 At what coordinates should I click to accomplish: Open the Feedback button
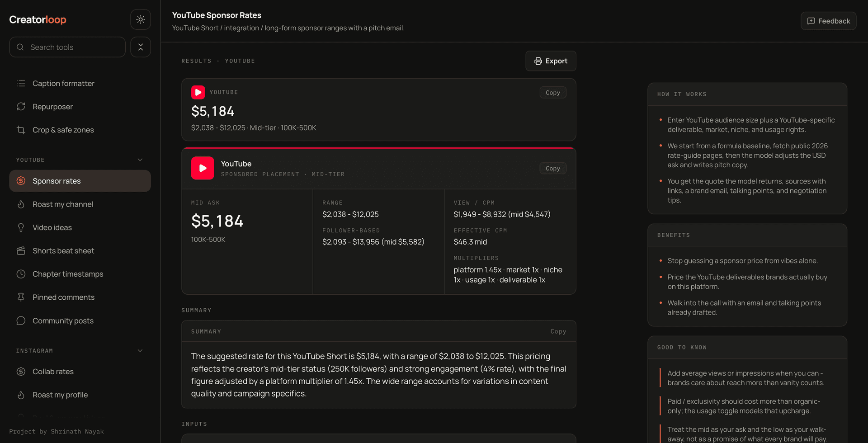(828, 21)
